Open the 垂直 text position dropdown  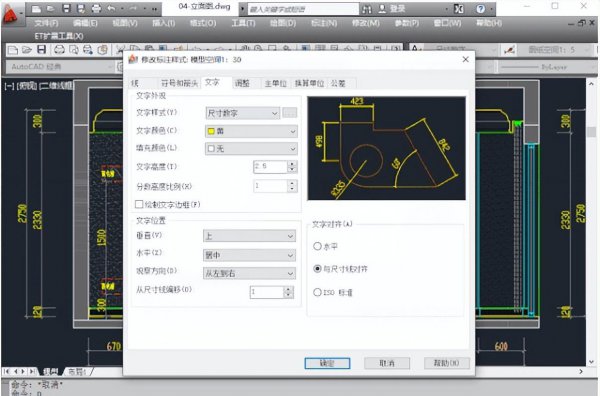click(249, 236)
